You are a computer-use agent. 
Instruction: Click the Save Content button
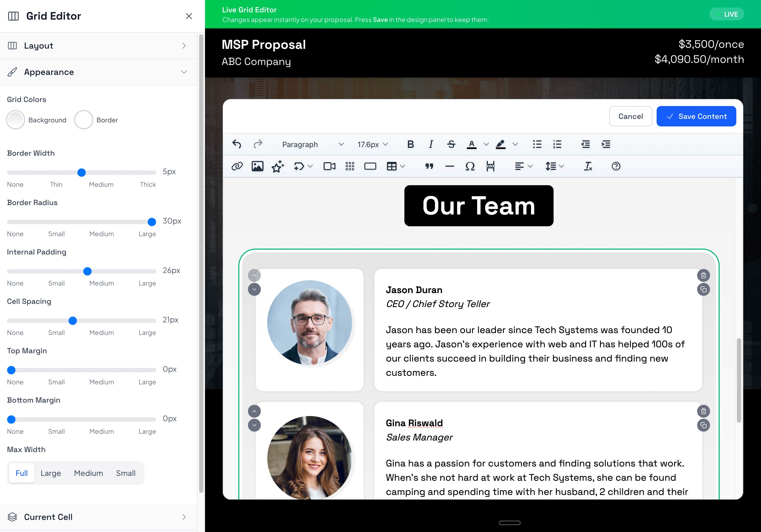coord(696,116)
